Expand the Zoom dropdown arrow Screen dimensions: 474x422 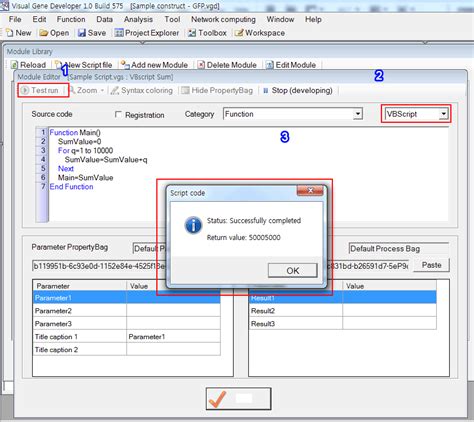pos(102,90)
